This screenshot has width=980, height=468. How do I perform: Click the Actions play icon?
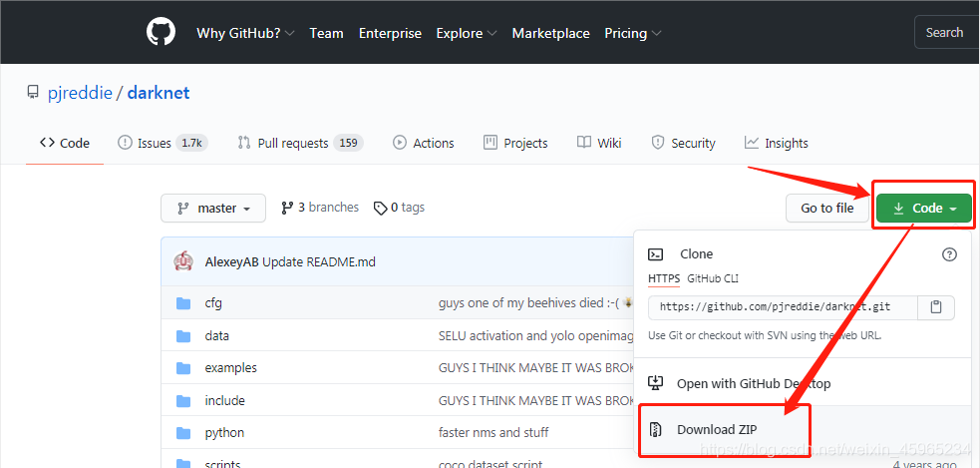coord(400,143)
